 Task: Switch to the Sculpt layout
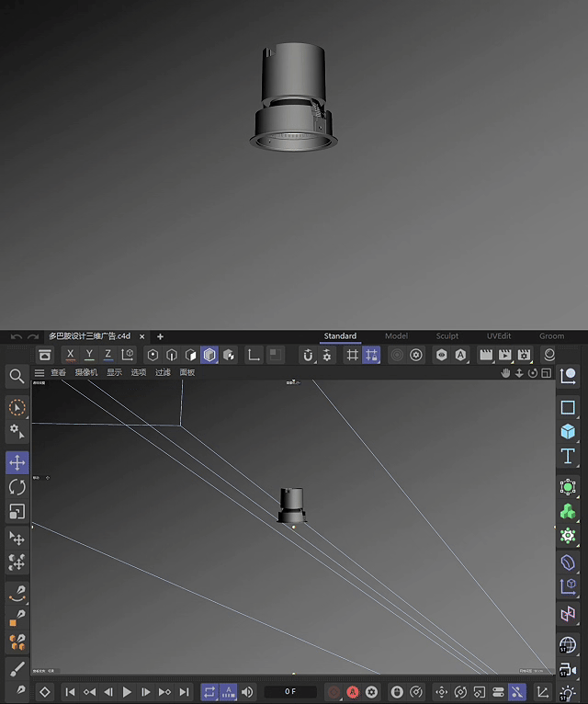447,335
